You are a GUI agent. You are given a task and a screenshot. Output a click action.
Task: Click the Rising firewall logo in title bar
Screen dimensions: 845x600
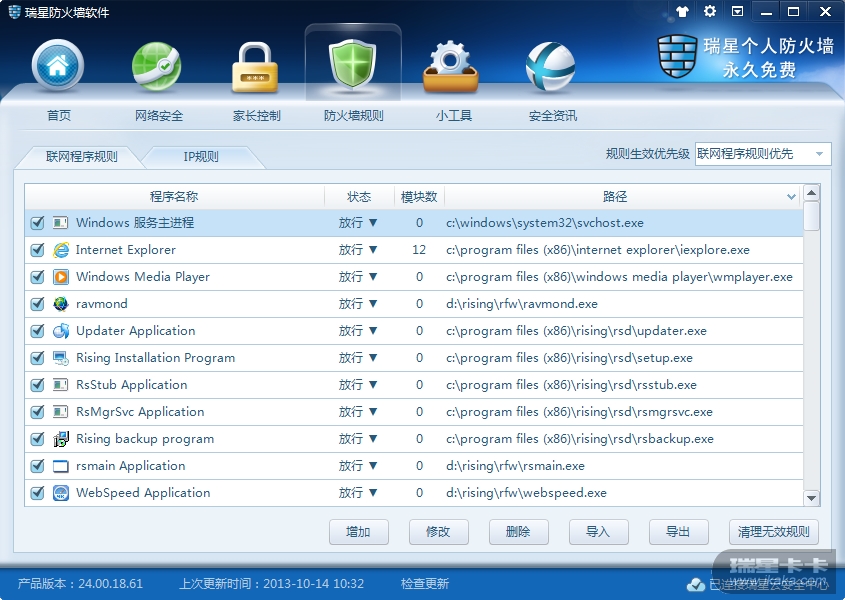(15, 11)
